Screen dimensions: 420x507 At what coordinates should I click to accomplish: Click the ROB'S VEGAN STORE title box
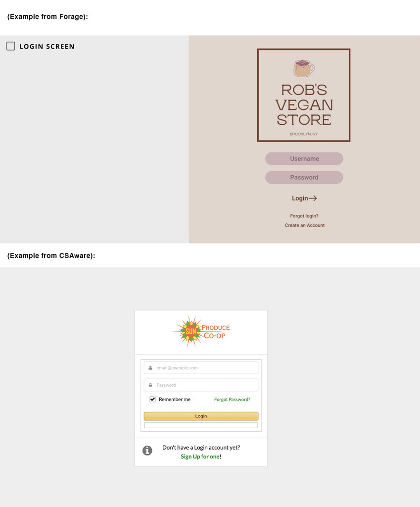(304, 95)
